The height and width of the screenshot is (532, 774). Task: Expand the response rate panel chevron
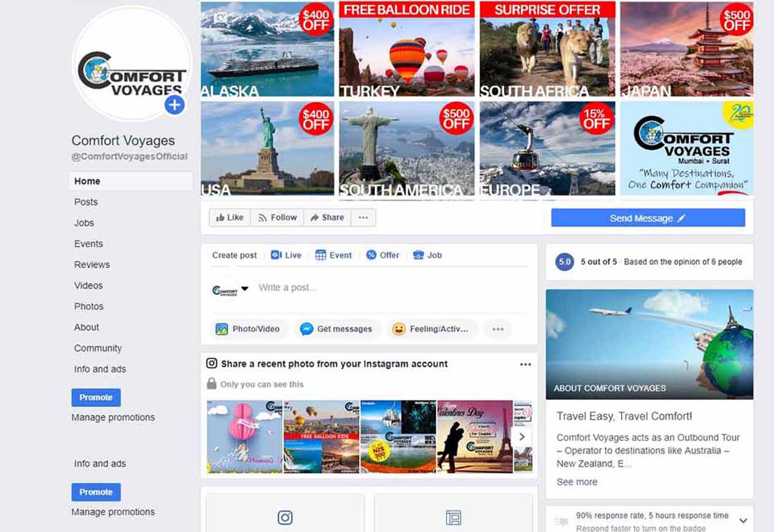pos(743,521)
